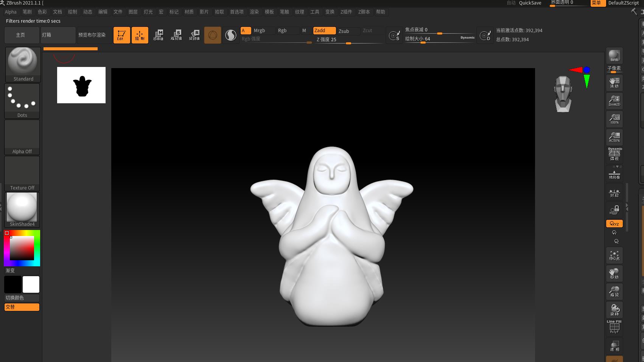
Task: Toggle the floor grid (地网格) icon
Action: [x=614, y=173]
